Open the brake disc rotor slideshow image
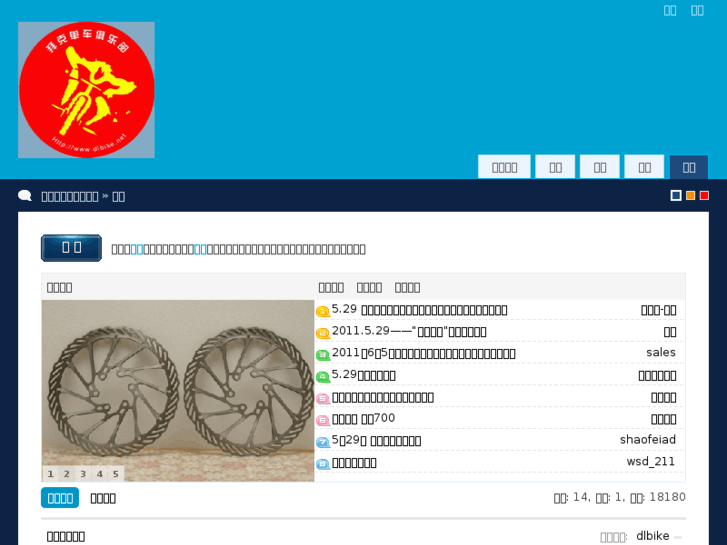This screenshot has height=545, width=727. [178, 391]
